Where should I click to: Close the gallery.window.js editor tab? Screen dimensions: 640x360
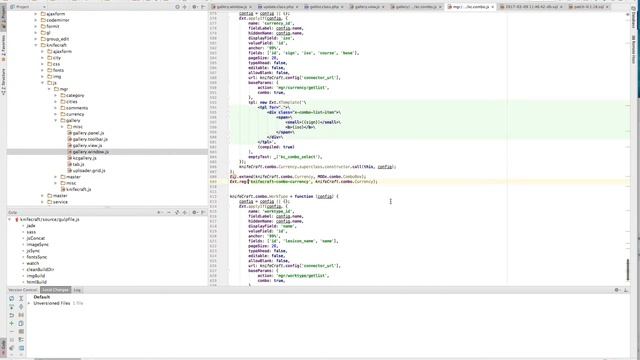(250, 7)
